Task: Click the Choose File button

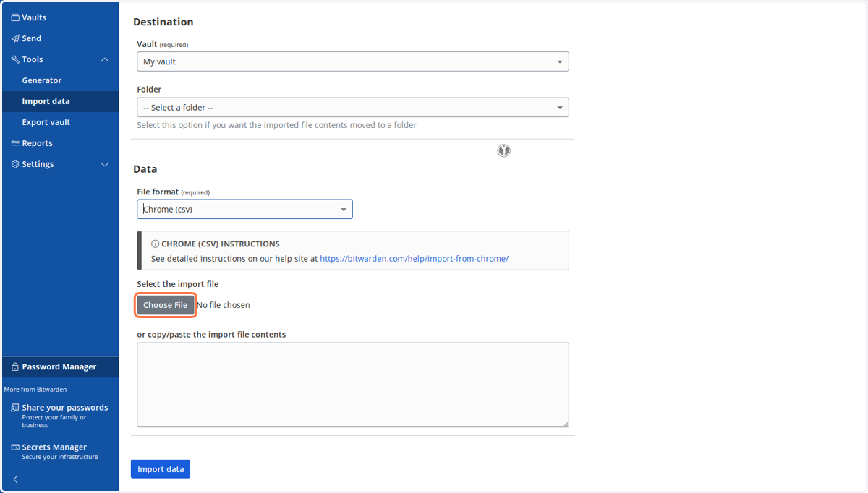Action: coord(166,305)
